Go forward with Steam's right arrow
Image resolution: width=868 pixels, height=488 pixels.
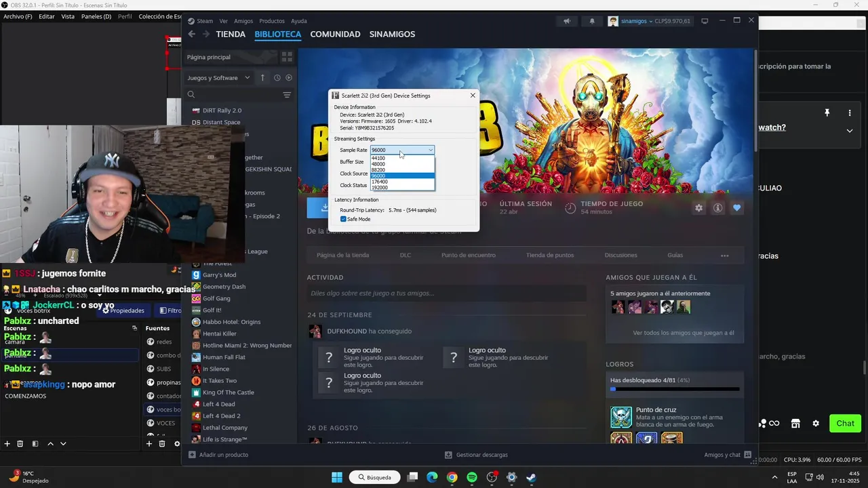[x=206, y=34]
